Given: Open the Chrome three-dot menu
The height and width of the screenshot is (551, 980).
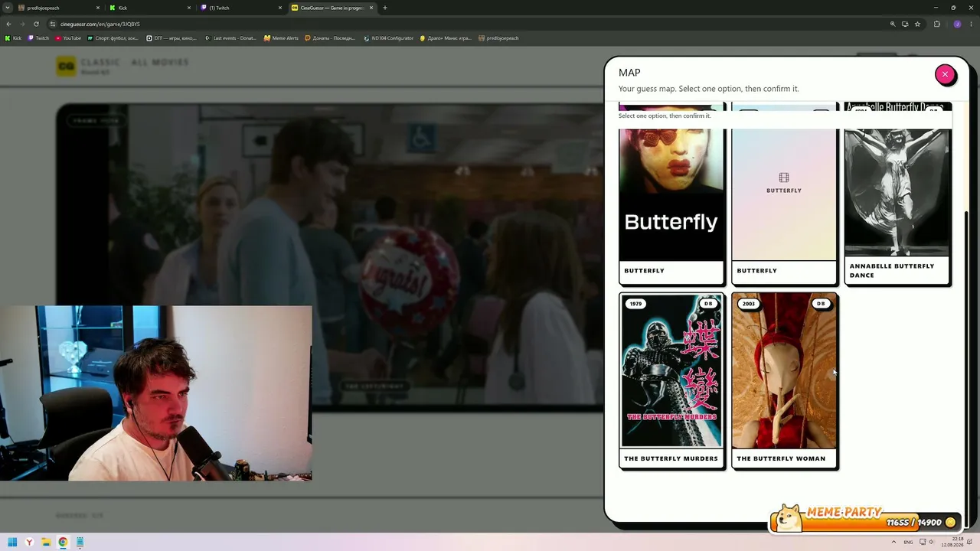Looking at the screenshot, I should 971,24.
